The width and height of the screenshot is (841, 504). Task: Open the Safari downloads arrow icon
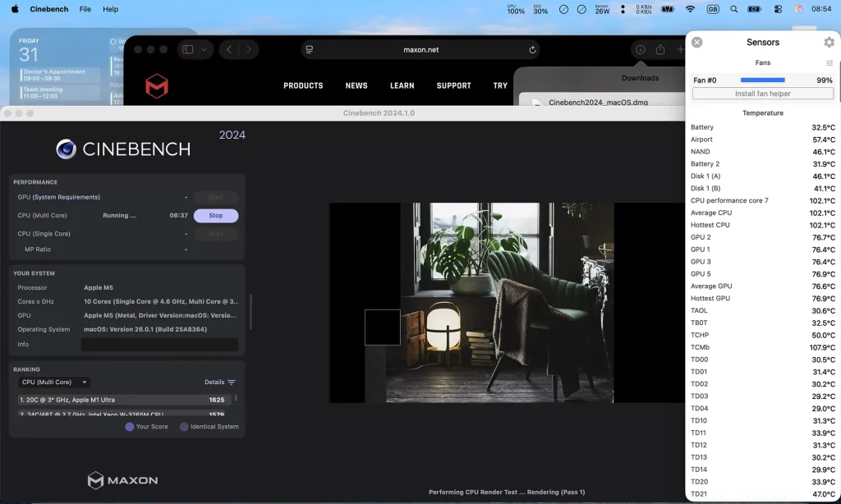coord(640,50)
